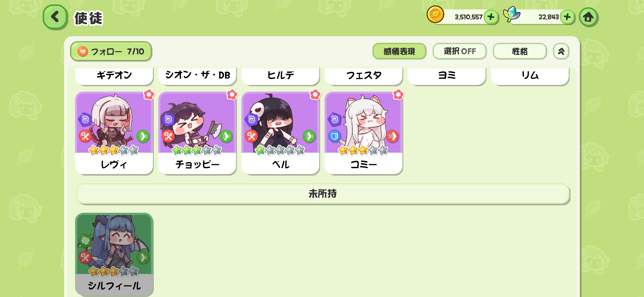Add more crystal currency with plus button
Screen dimensions: 644x297
coord(567,17)
